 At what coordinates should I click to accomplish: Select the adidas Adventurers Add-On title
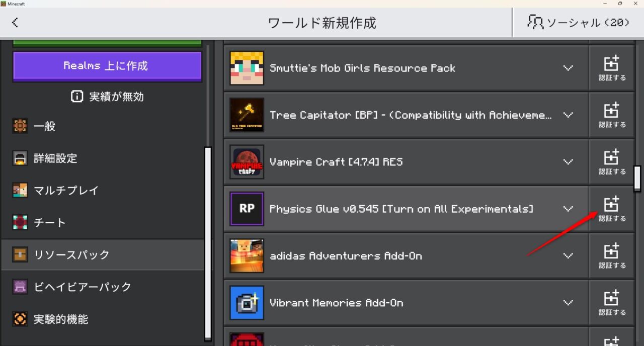346,255
